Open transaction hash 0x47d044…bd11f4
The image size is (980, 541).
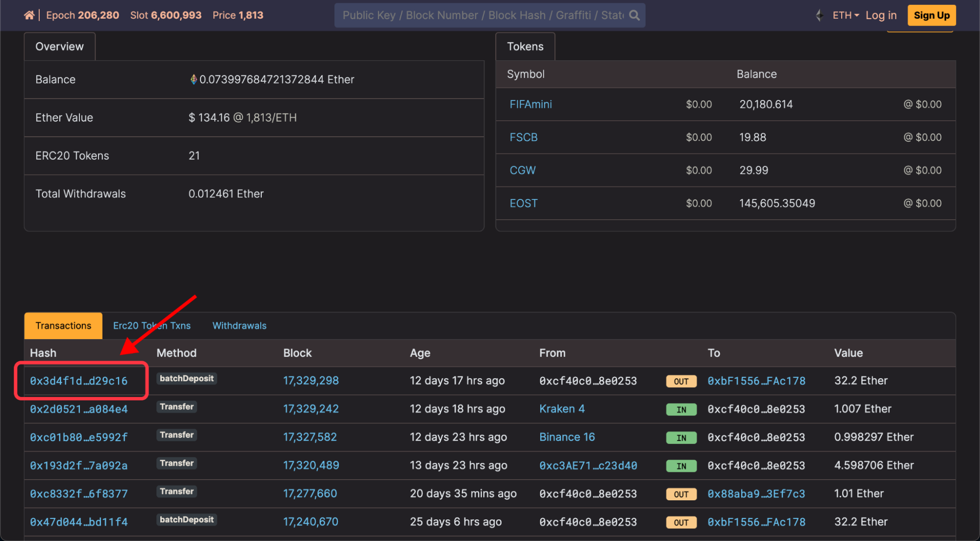[x=78, y=522]
